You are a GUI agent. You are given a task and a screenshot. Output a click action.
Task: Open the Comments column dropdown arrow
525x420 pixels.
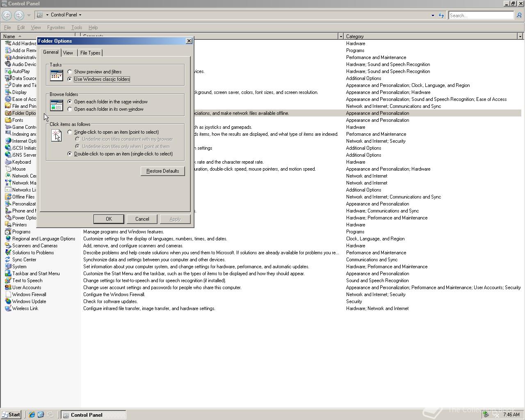[340, 37]
